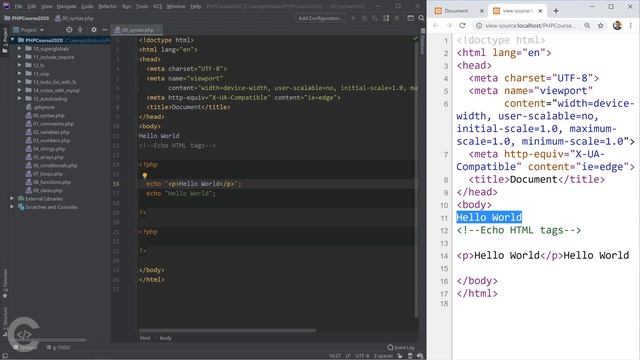Open the View menu
This screenshot has height=360, width=640.
point(47,7)
